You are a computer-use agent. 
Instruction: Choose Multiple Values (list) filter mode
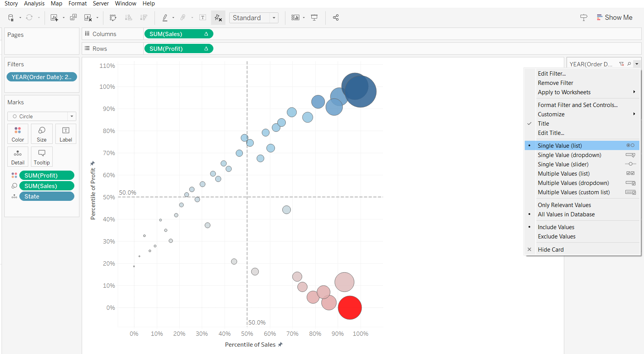pyautogui.click(x=563, y=174)
